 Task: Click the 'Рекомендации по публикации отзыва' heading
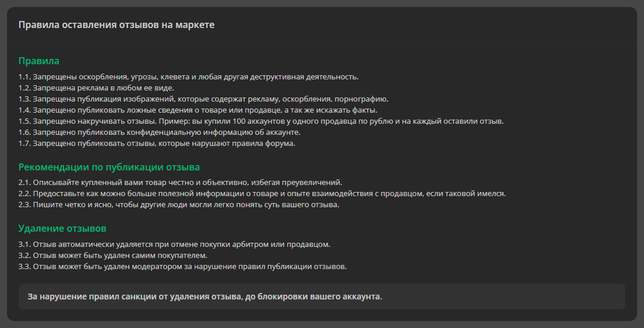109,167
